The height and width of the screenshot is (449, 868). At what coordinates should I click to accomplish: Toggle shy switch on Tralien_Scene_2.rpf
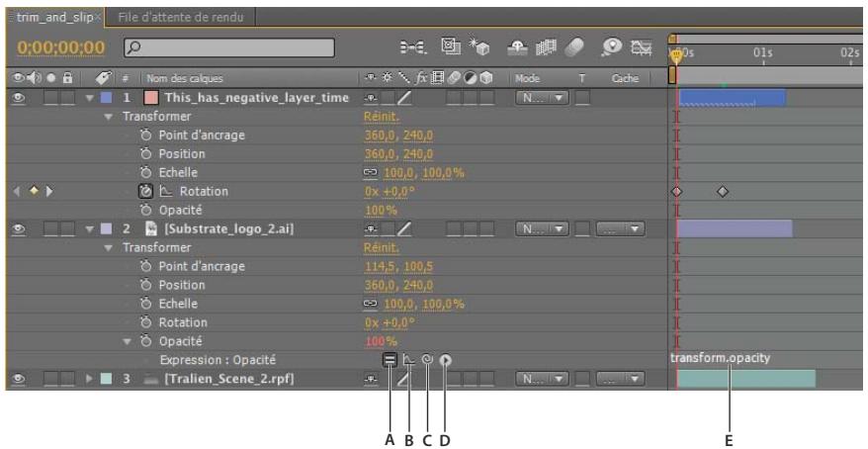pos(371,379)
